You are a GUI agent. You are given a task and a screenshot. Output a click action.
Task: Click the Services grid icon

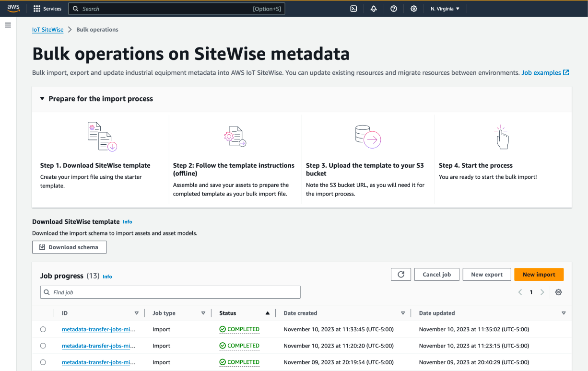pos(36,8)
